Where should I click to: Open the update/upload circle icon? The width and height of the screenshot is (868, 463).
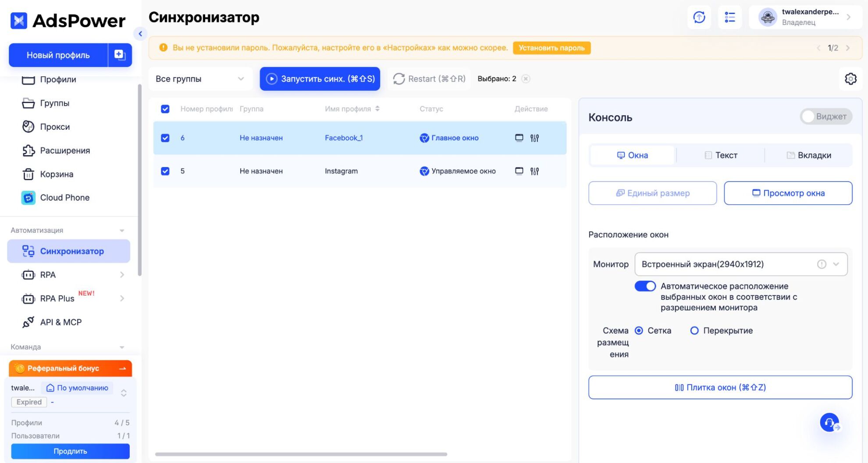[x=699, y=18]
